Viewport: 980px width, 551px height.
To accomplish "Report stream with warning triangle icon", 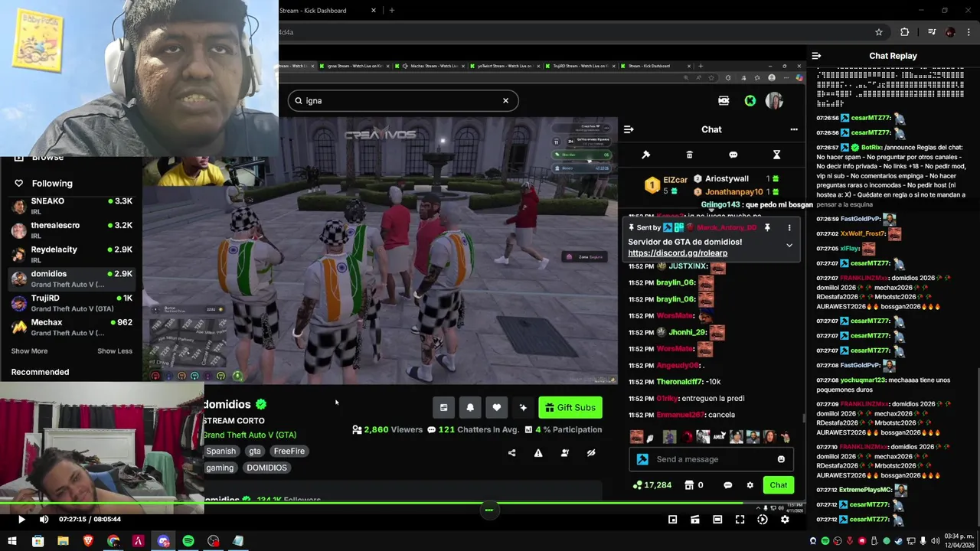I will pos(538,453).
